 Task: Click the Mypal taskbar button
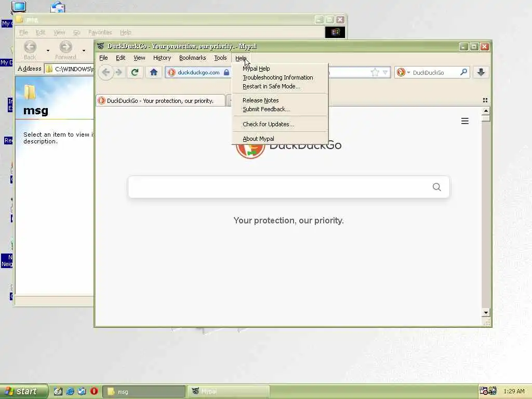point(228,392)
